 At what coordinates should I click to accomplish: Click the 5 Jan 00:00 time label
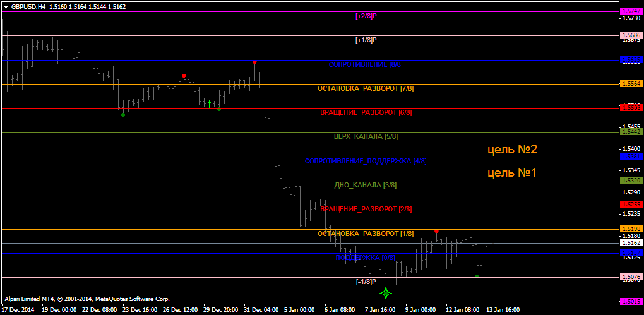tap(301, 310)
